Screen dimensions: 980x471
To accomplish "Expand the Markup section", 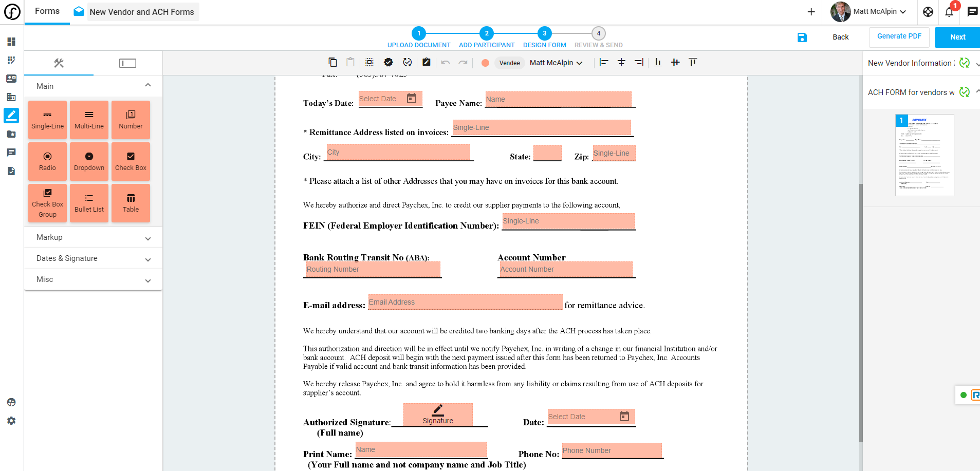I will (93, 237).
